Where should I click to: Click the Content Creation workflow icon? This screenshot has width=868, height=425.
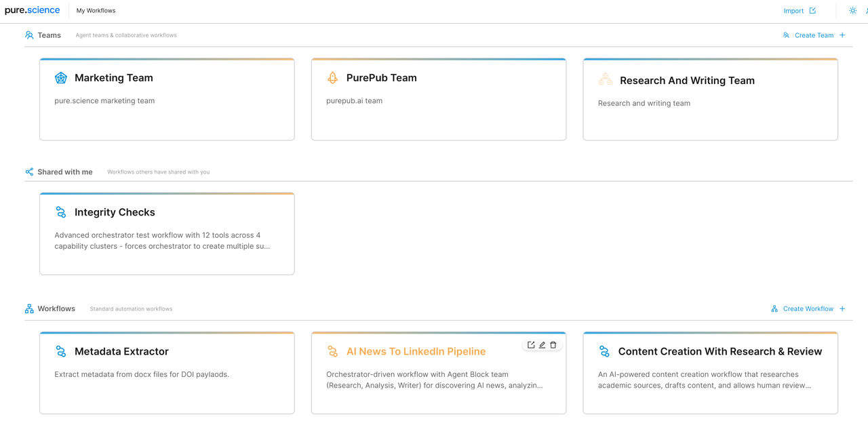click(x=604, y=351)
